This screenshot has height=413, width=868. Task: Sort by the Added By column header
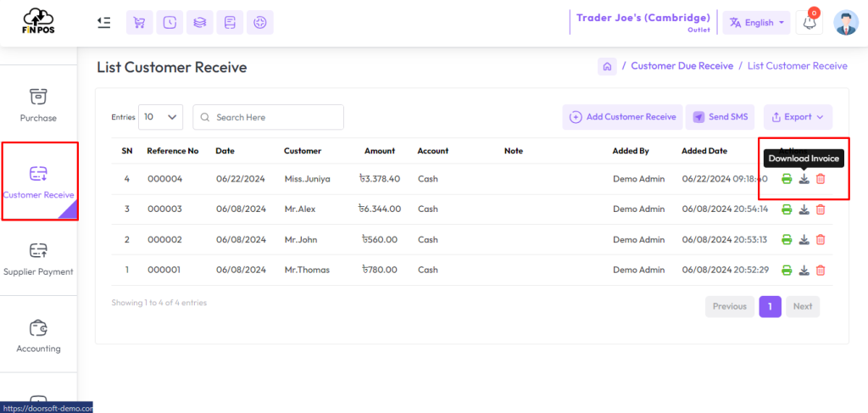click(x=631, y=151)
